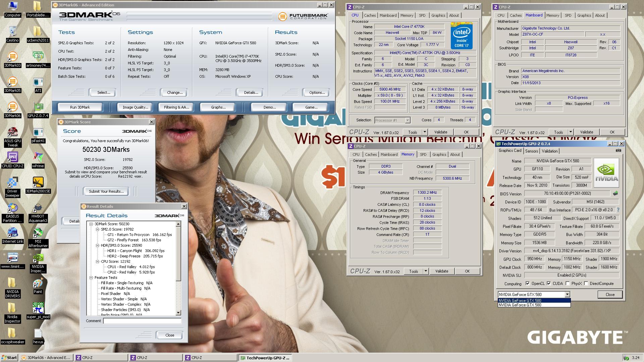Click the GPU-Z BIOS save icon

click(615, 193)
